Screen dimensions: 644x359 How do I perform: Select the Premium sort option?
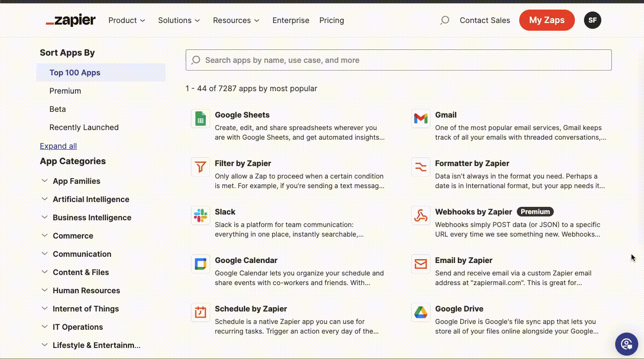click(x=65, y=91)
